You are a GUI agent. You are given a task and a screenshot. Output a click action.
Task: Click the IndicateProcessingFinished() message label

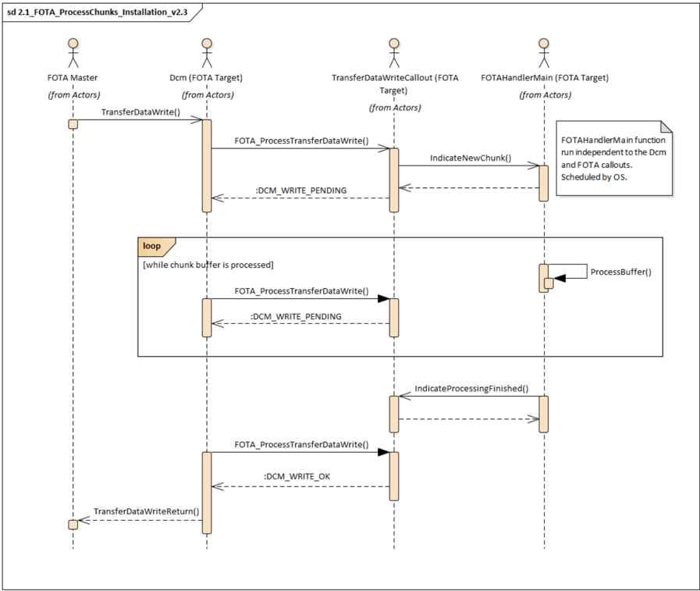click(x=471, y=389)
